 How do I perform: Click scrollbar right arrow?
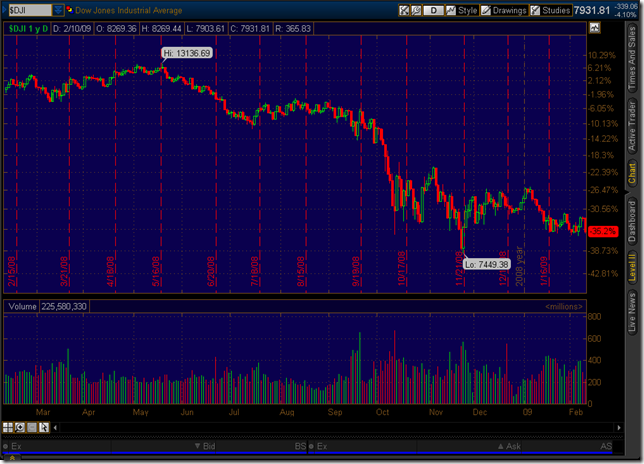click(x=619, y=427)
